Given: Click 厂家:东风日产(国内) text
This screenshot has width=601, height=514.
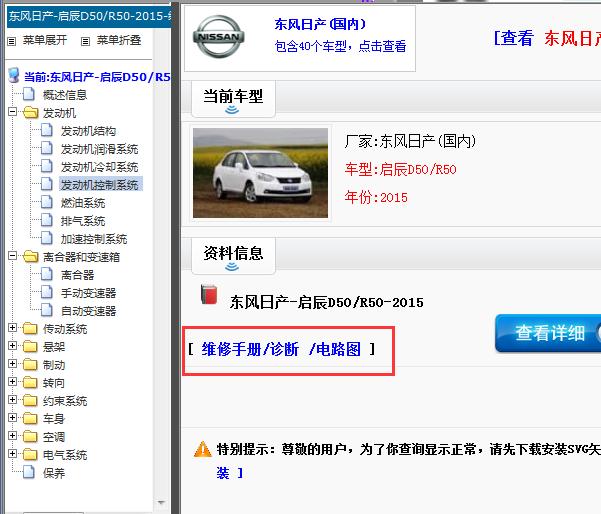Looking at the screenshot, I should [410, 141].
